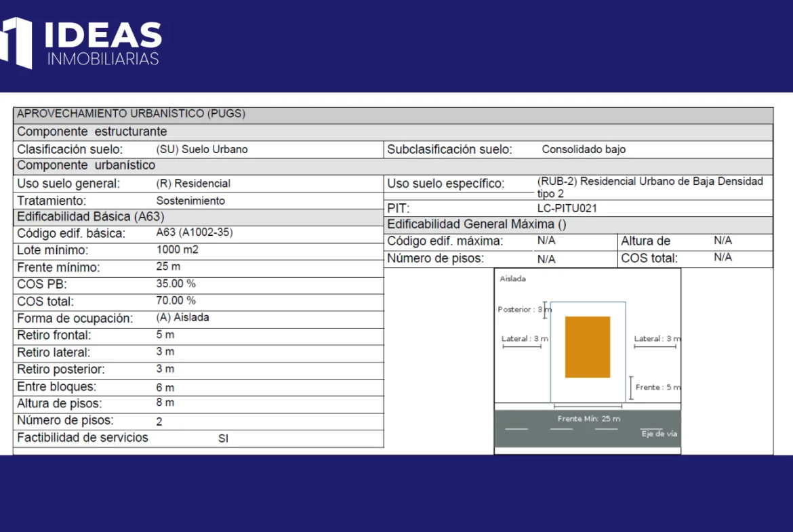The image size is (793, 532).
Task: Click the 'IDEAS' logo wordmark
Action: point(103,35)
